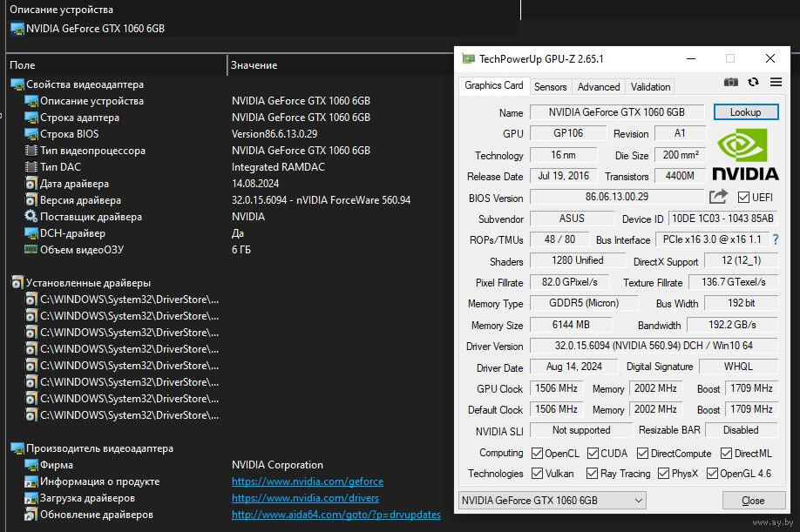Refresh GPU-Z data with the refresh icon

point(753,82)
